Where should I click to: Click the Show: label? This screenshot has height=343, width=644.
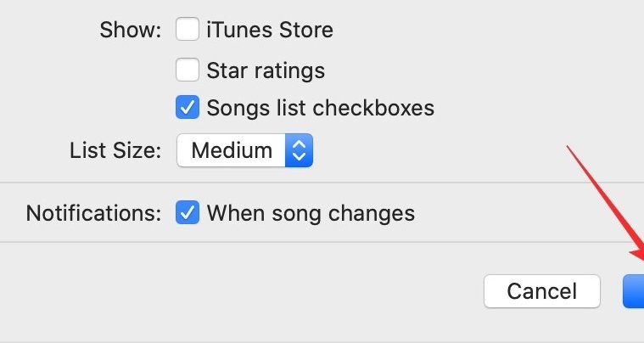tap(130, 31)
